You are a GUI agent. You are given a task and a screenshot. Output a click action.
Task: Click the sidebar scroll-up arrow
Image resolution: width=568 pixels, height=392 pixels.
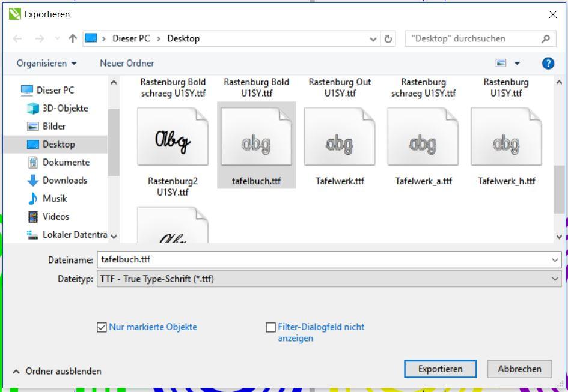(x=114, y=82)
